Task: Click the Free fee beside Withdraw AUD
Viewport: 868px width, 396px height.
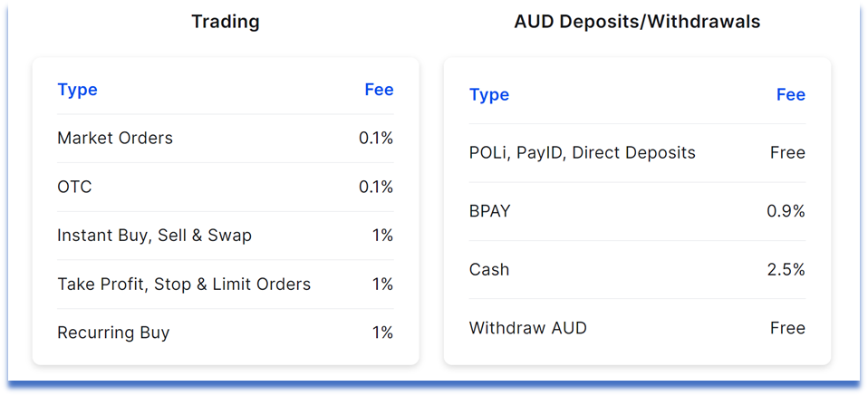Action: pos(787,328)
